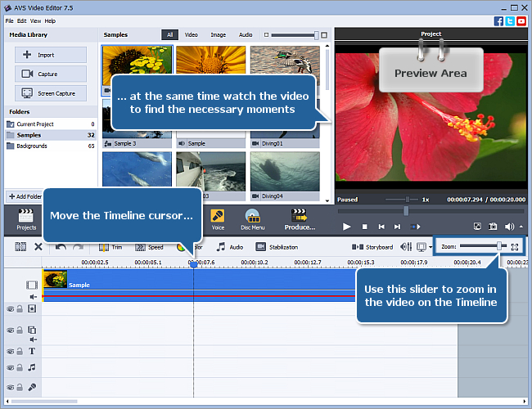Open the File menu

point(9,21)
